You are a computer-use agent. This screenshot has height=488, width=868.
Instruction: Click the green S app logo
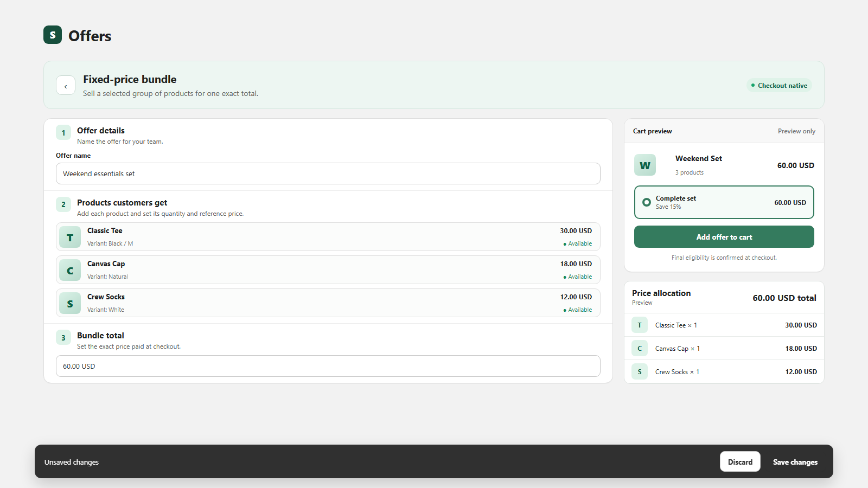tap(53, 35)
